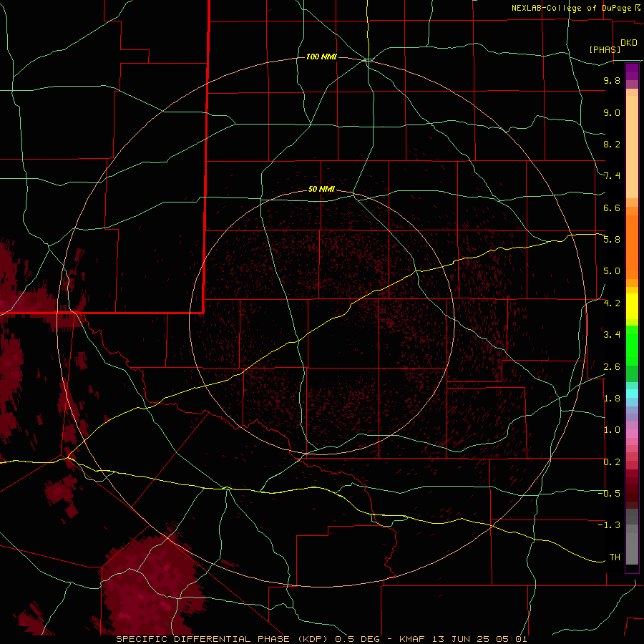Click the 9.0 value on the color scale
644x644 pixels.
click(x=612, y=112)
